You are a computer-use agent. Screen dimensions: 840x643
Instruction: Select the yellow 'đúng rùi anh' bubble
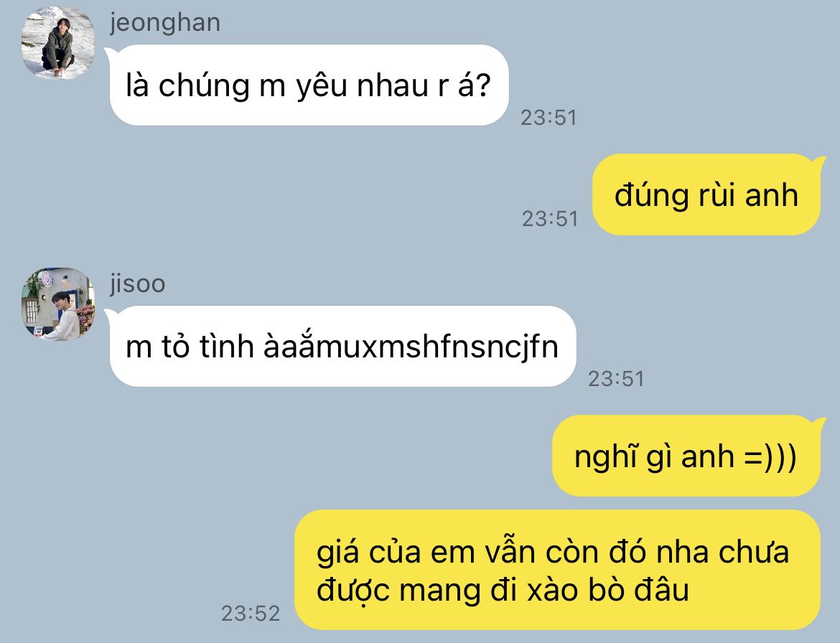(706, 194)
